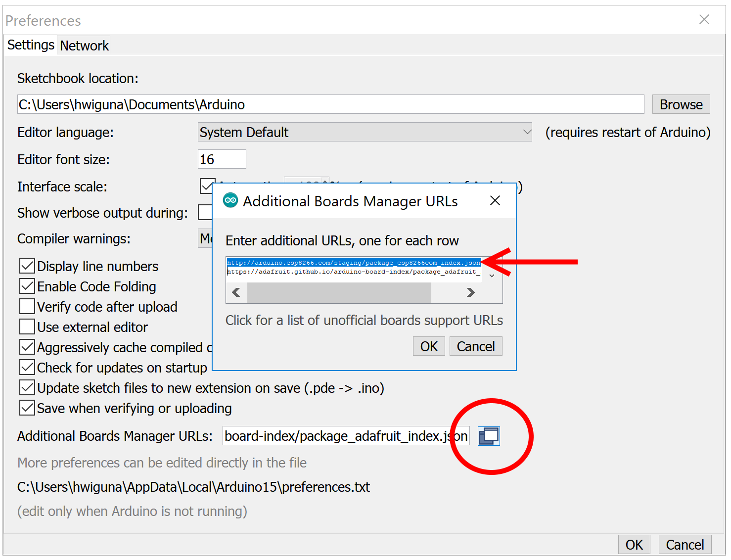Open the Compiler warnings dropdown
Image resolution: width=731 pixels, height=560 pixels.
[205, 238]
